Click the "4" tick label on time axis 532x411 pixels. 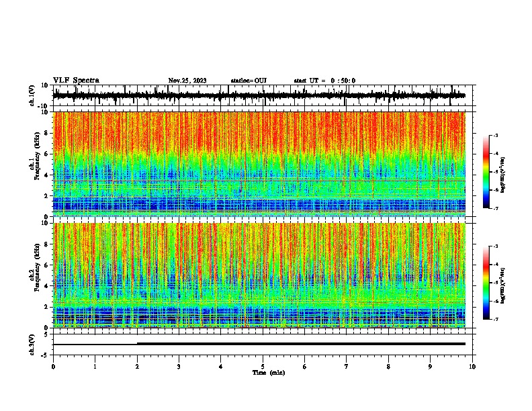(x=221, y=367)
